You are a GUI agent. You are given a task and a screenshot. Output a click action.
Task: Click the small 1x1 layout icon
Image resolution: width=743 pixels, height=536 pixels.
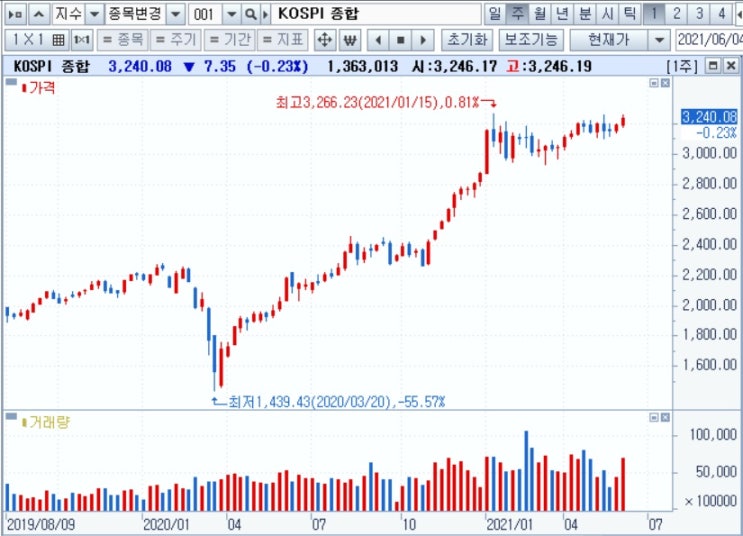(x=82, y=40)
